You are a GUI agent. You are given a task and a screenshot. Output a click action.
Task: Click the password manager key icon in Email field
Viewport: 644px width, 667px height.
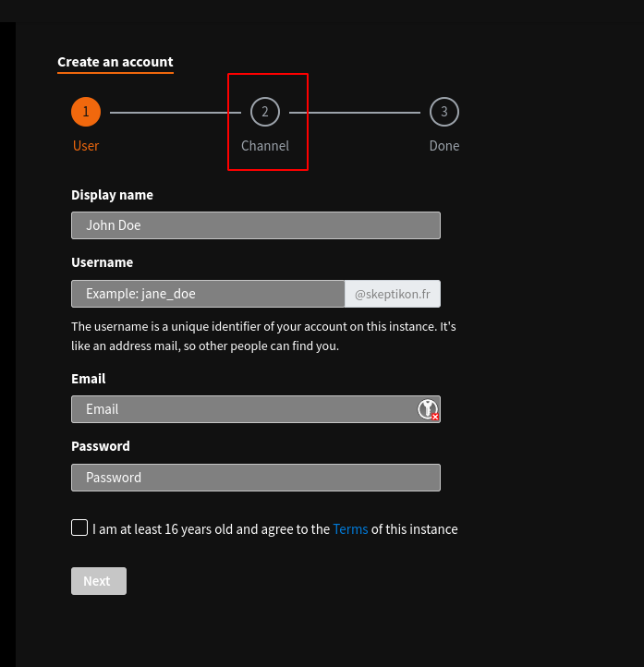[428, 409]
